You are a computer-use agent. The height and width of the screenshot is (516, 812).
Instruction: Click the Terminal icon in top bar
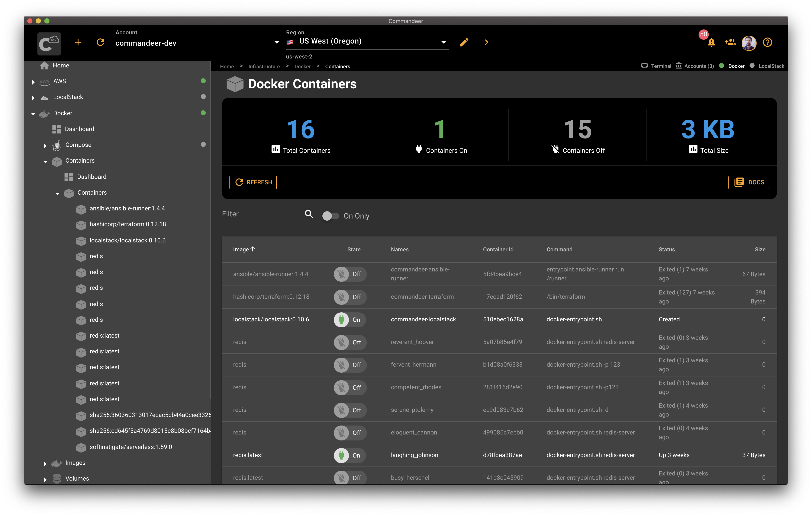[644, 66]
